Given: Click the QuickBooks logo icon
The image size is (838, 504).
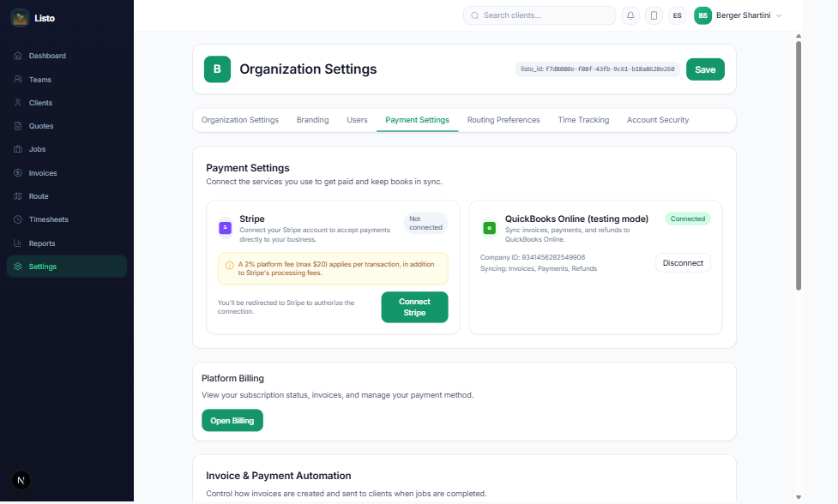Looking at the screenshot, I should point(489,228).
